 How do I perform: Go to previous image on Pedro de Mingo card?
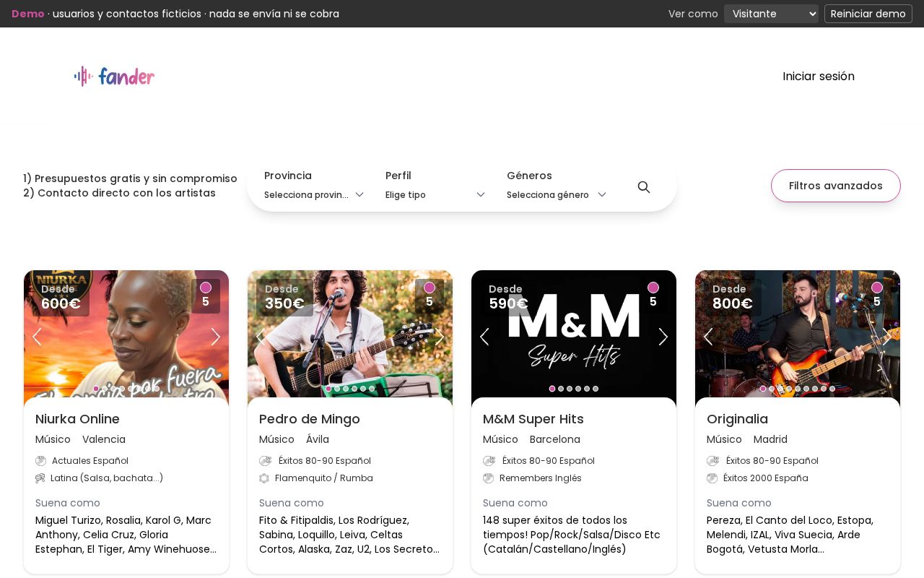[x=261, y=337]
